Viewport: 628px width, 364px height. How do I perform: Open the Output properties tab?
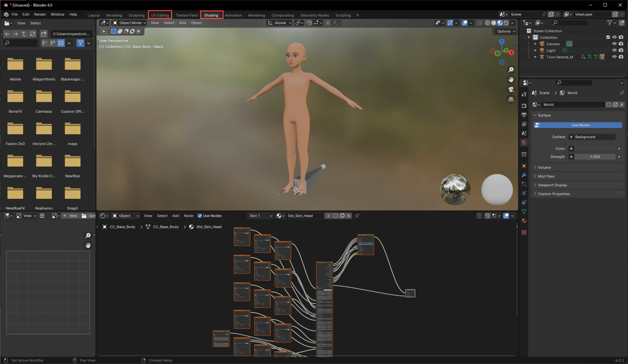coord(524,115)
